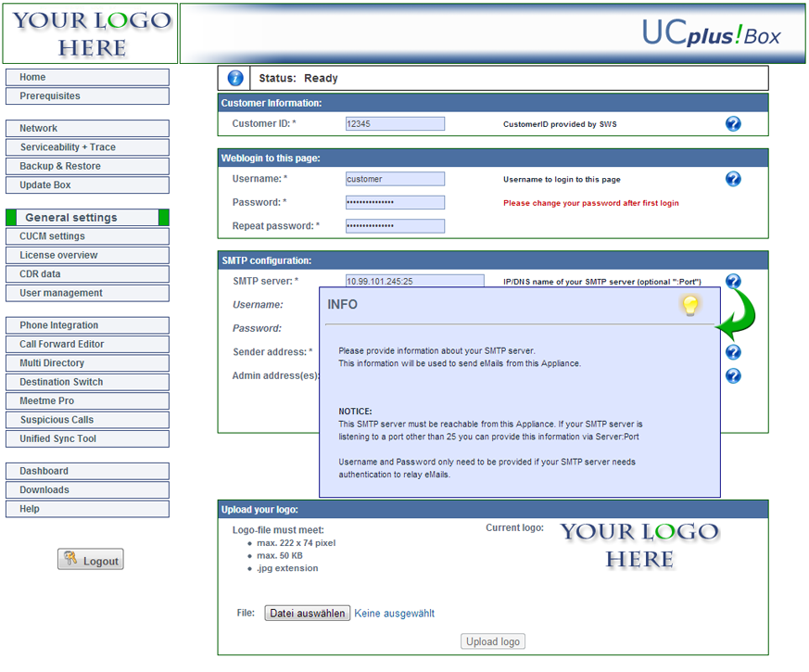Open User management page
This screenshot has height=672, width=809.
point(87,293)
